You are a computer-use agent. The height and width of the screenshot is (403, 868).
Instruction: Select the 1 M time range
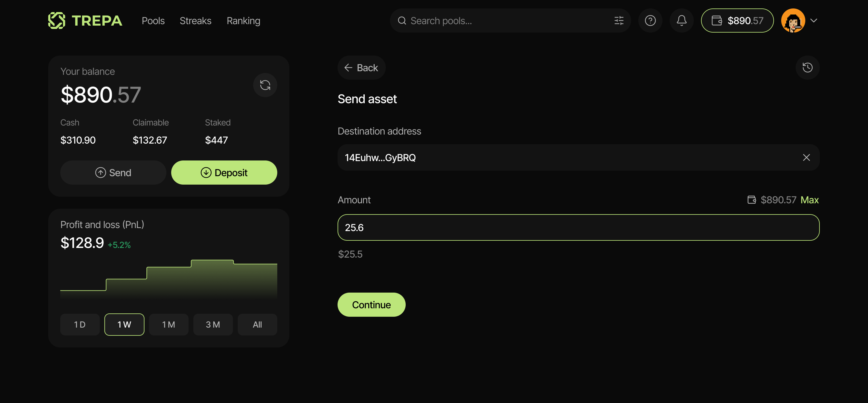168,325
